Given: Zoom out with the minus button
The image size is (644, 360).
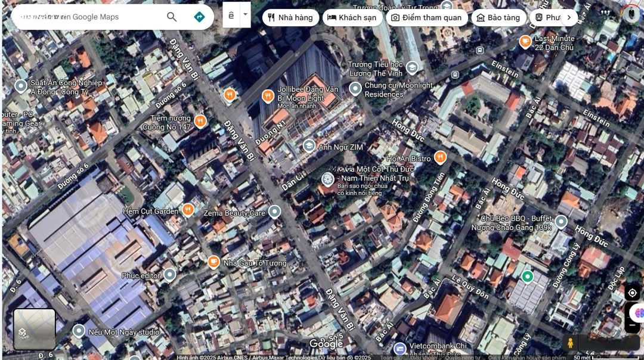Looking at the screenshot, I should tap(632, 325).
